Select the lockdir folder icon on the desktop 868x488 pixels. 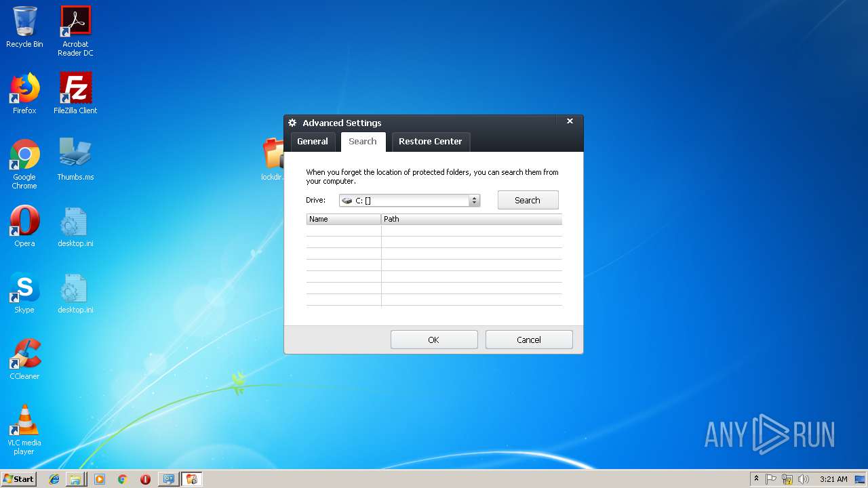pos(273,159)
